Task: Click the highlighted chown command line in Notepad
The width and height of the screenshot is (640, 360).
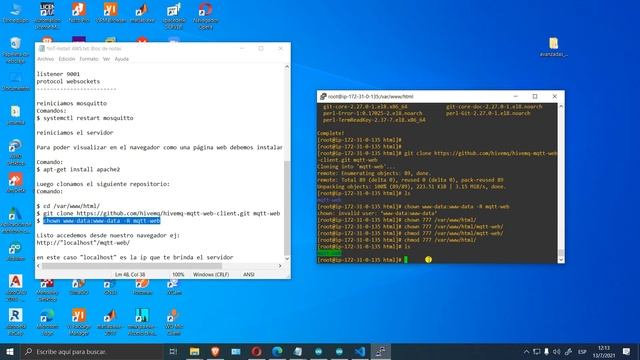Action: coord(102,221)
